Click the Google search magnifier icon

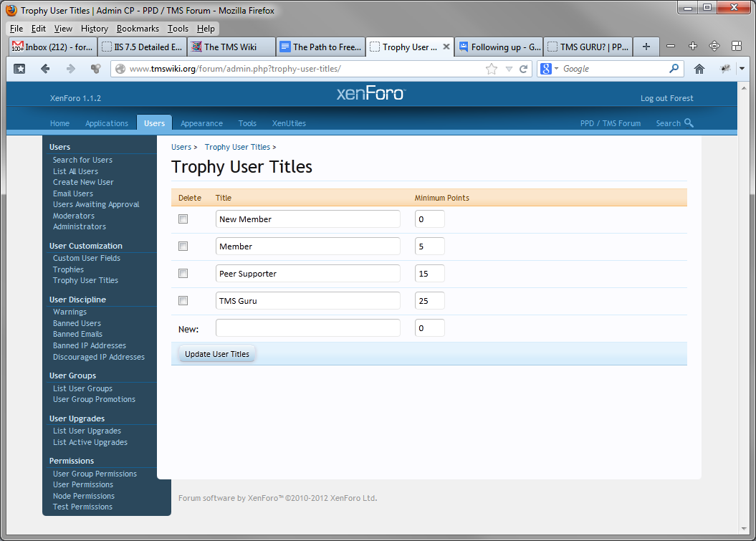[x=674, y=69]
